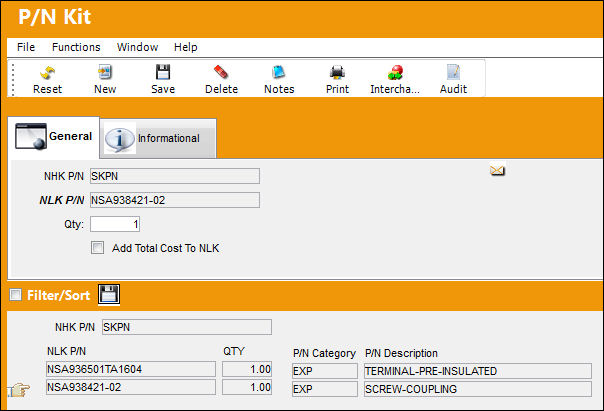Click the Qty input field
Screen dimensions: 604x411
tap(115, 224)
